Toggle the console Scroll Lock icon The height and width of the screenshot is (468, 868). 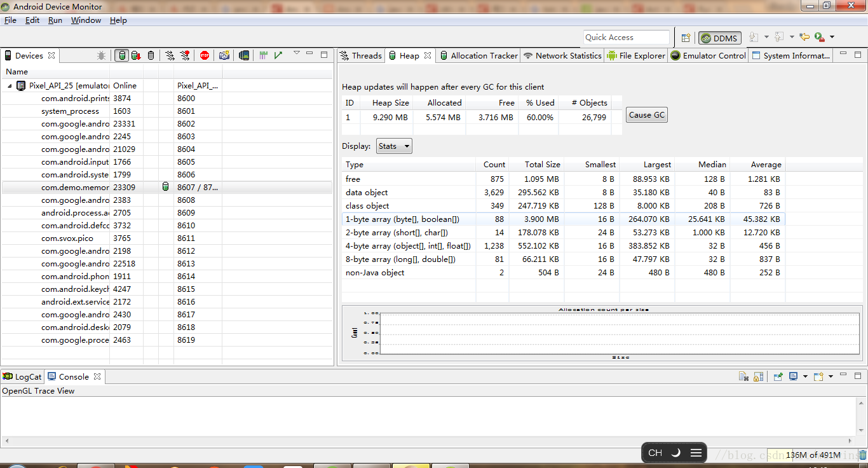[x=758, y=376]
